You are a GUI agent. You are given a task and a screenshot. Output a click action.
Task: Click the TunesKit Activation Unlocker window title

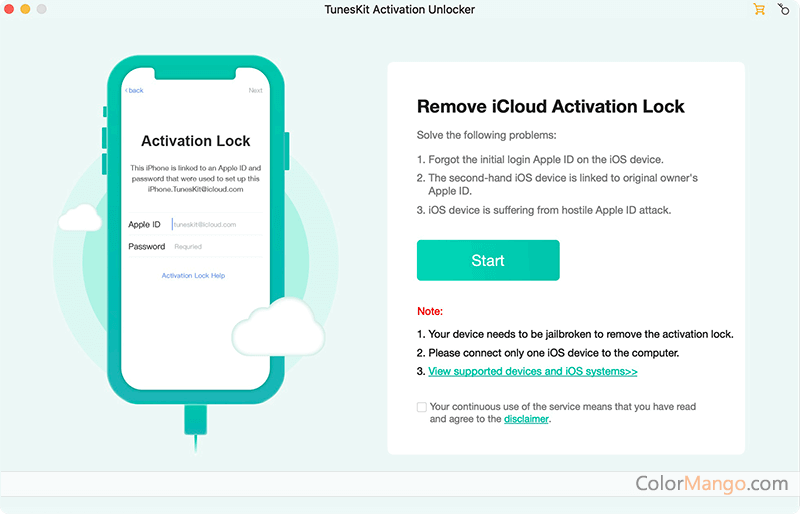click(x=400, y=10)
